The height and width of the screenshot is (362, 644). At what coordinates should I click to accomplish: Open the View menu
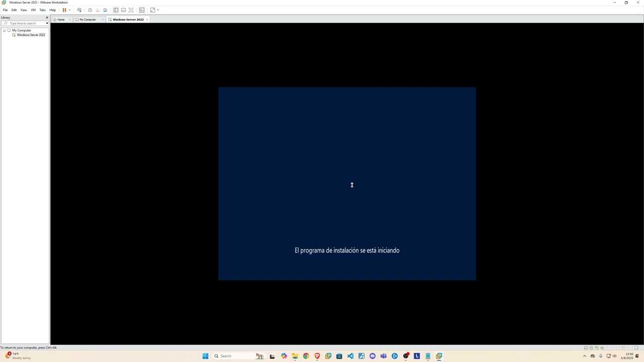24,10
